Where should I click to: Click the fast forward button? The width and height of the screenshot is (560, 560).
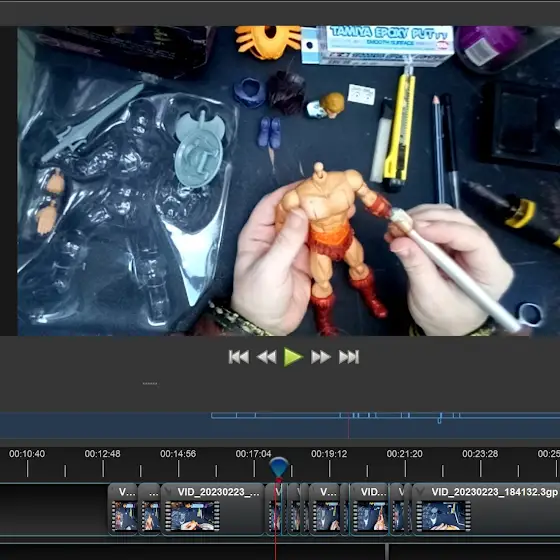320,357
